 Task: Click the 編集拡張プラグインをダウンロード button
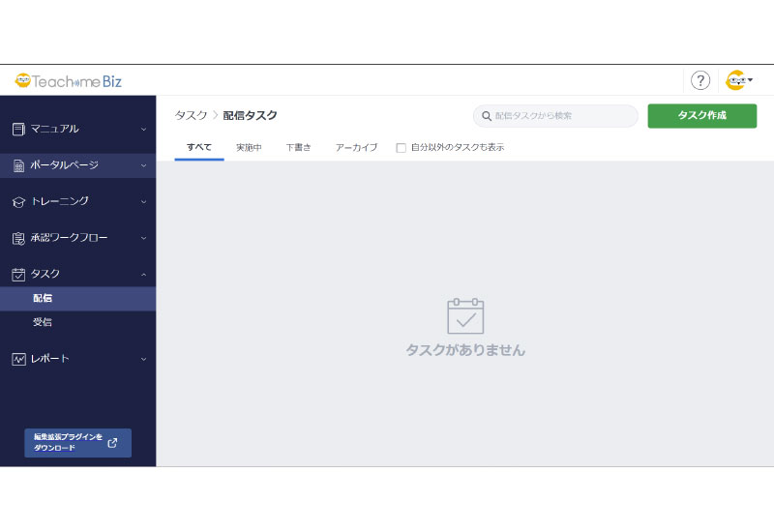pyautogui.click(x=77, y=443)
